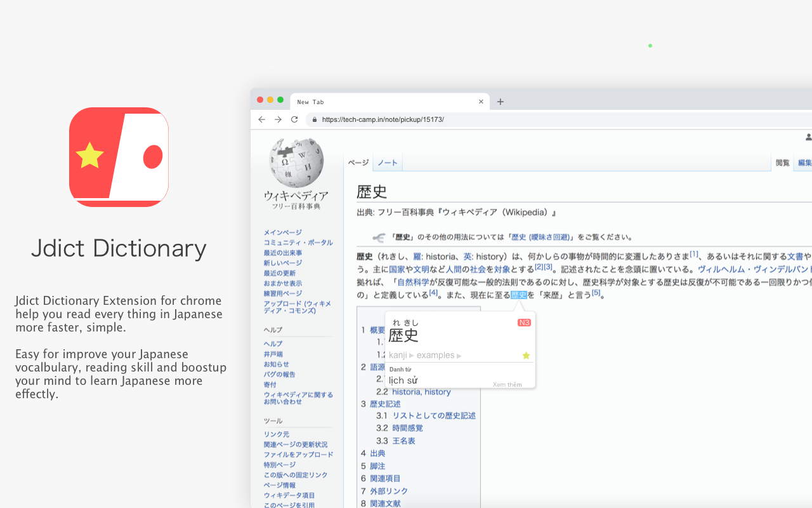
Task: Open 井戸端 sidebar link
Action: click(273, 354)
